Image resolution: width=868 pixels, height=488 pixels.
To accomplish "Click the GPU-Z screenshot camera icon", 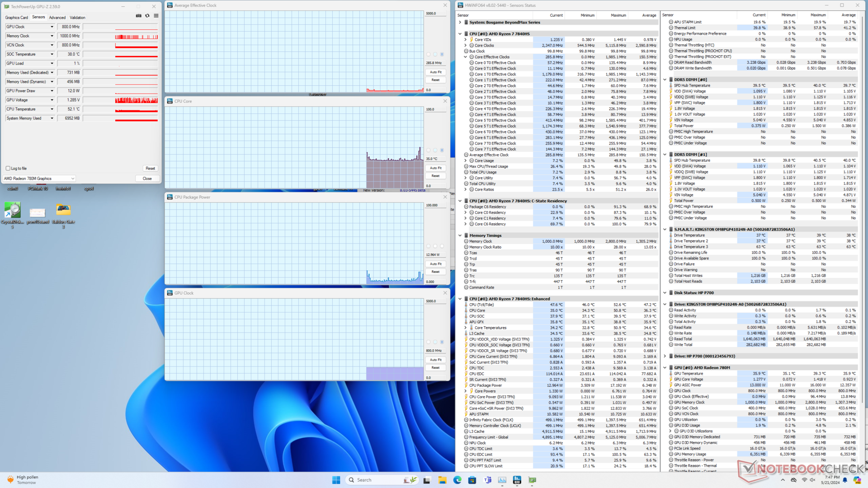I will click(138, 16).
